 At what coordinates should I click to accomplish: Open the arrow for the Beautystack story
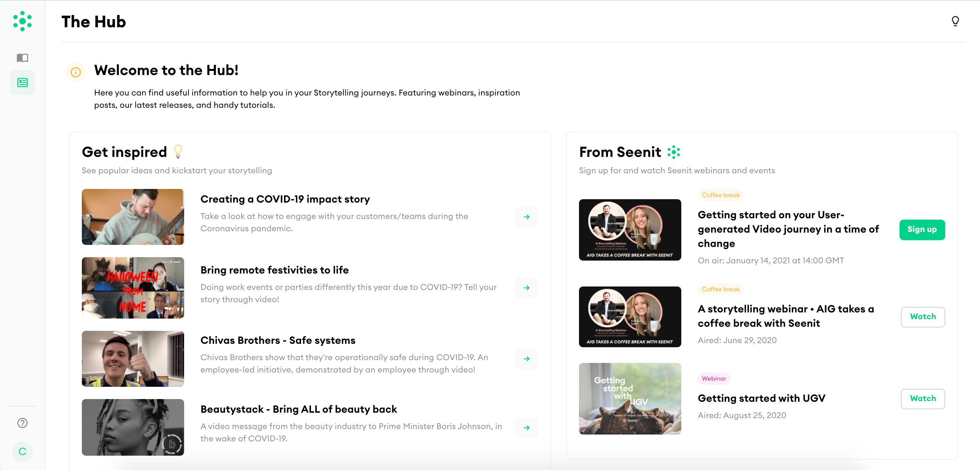(x=526, y=427)
